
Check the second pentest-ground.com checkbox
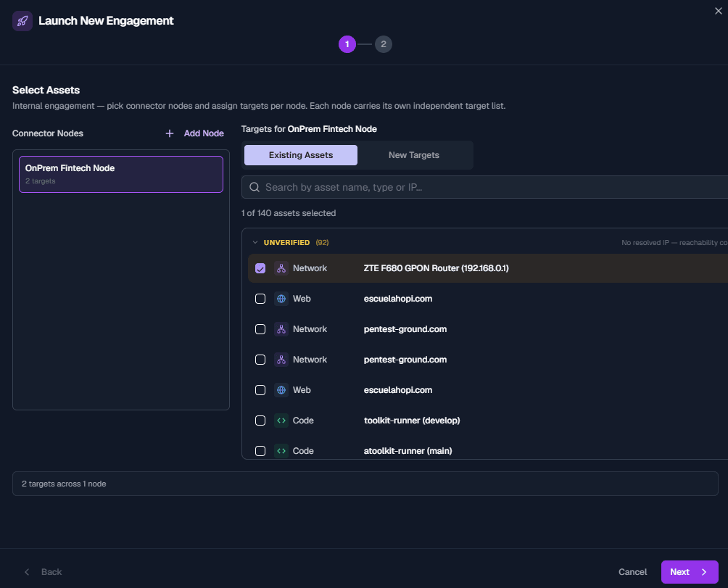coord(260,360)
